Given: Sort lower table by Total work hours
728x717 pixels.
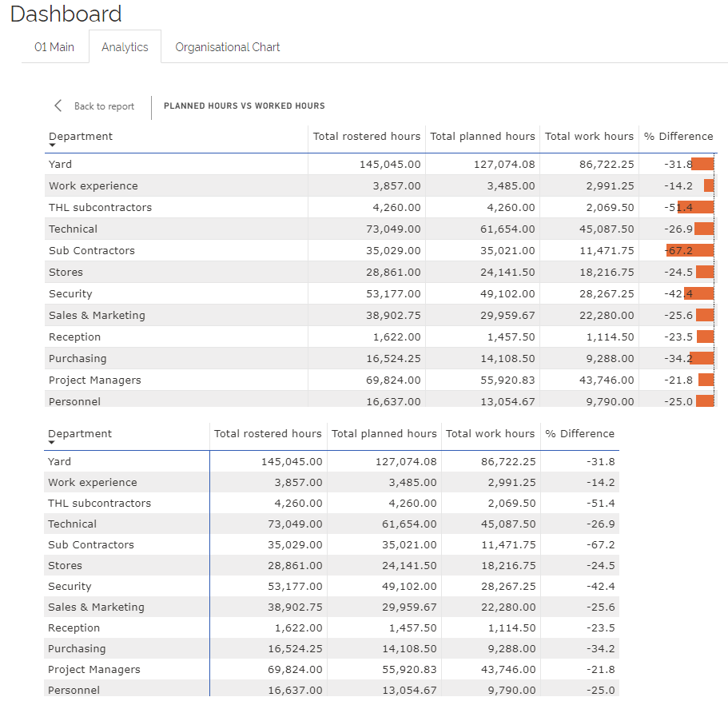Looking at the screenshot, I should point(491,433).
